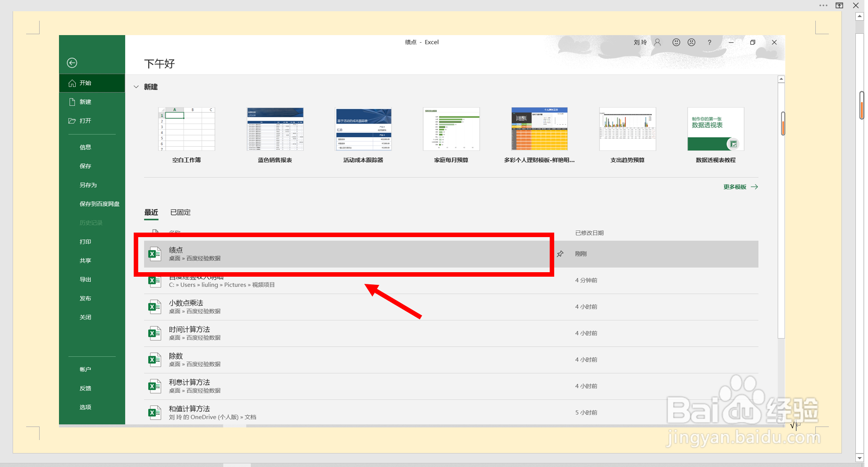Click the Excel icon beside 利息计算方法
The image size is (868, 467).
[155, 386]
